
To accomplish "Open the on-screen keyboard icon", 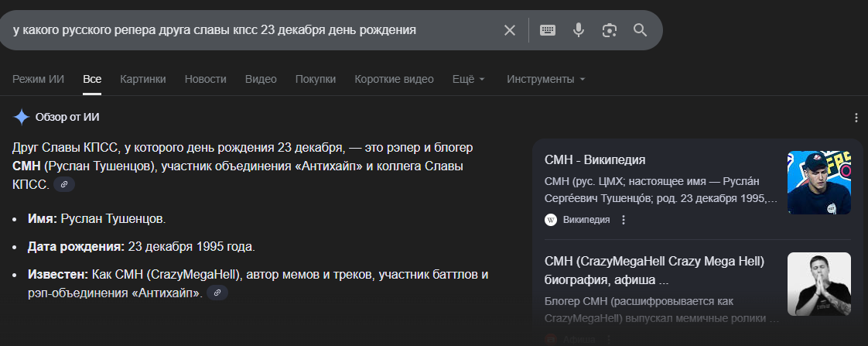I will [548, 30].
